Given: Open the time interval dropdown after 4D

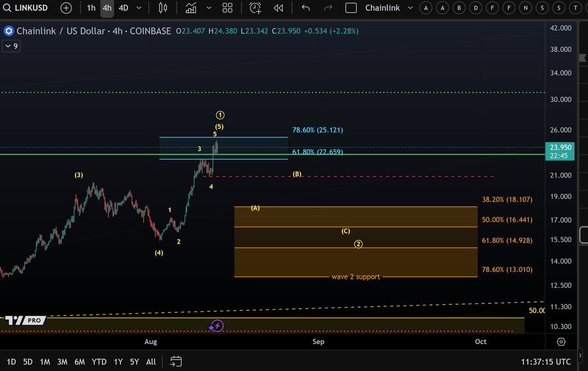Looking at the screenshot, I should 140,8.
